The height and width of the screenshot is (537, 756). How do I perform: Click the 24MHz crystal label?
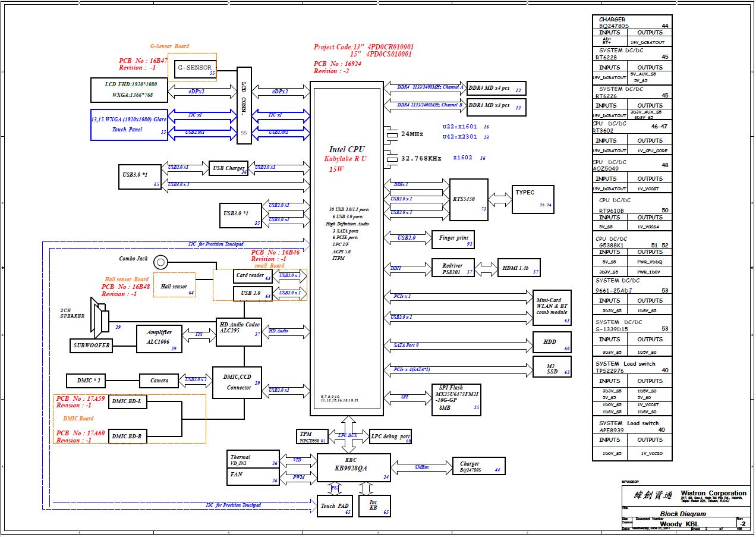[412, 134]
